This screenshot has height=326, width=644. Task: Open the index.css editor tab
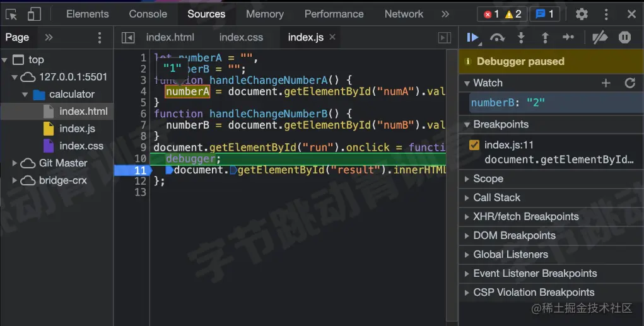pos(241,37)
